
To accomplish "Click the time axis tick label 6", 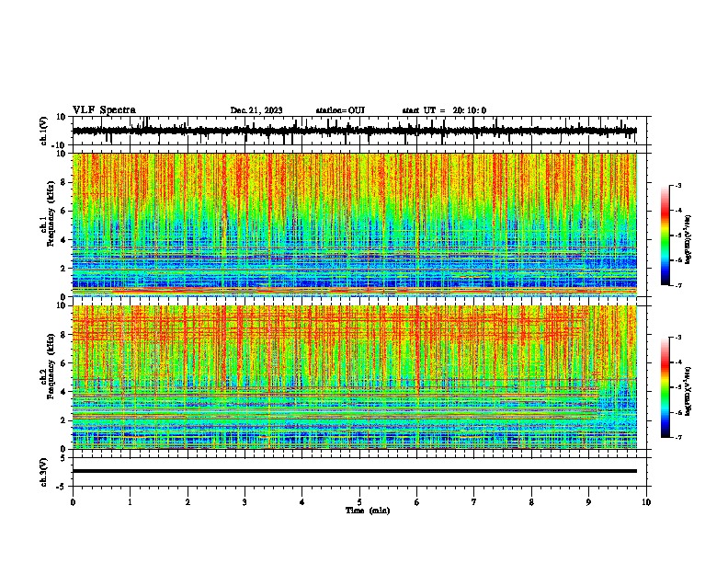I will point(417,502).
